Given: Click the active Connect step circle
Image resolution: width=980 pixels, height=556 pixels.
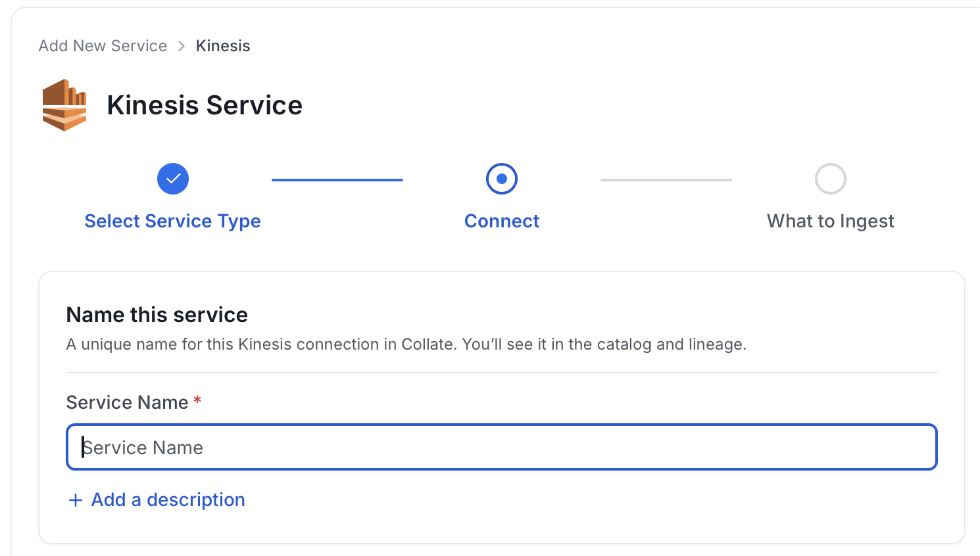Looking at the screenshot, I should click(x=502, y=179).
